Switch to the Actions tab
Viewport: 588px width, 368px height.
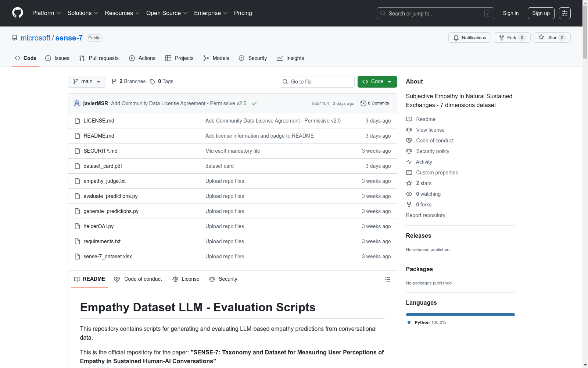(x=142, y=58)
